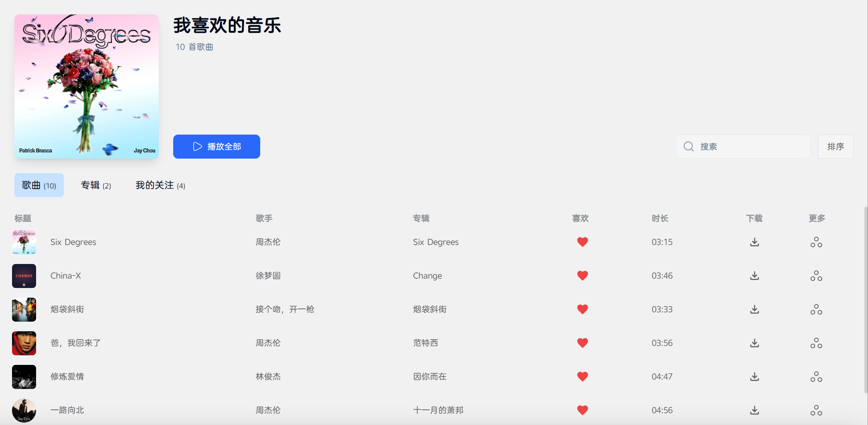Open the 排序 sort dropdown
The image size is (868, 425).
(835, 147)
